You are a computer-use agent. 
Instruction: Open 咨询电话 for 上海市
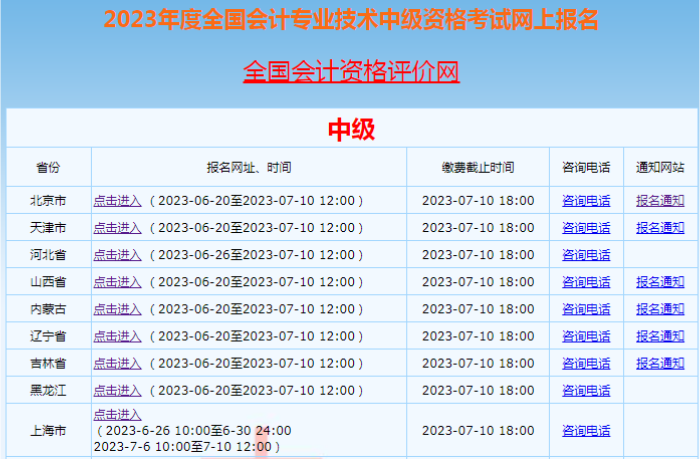(586, 431)
